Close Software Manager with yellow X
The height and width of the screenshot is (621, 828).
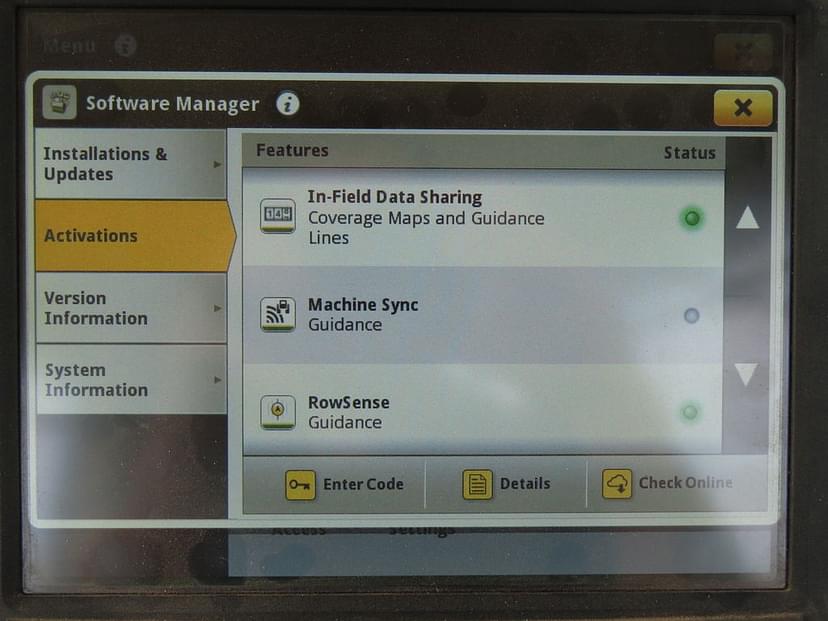pyautogui.click(x=742, y=108)
